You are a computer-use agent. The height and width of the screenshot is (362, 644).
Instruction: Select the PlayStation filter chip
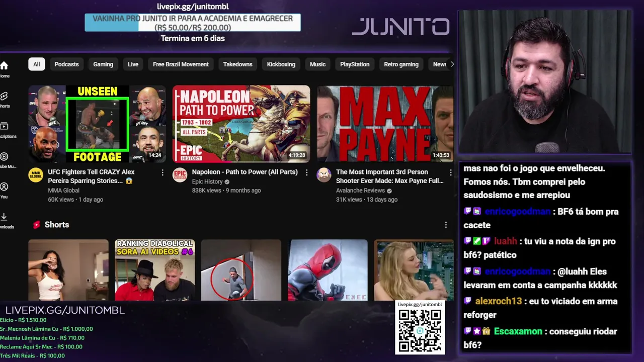(x=355, y=64)
